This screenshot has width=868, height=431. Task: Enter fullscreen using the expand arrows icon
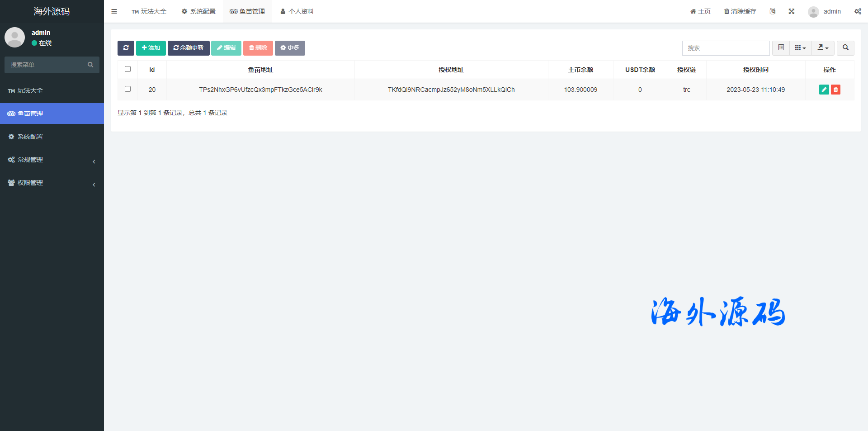coord(792,11)
